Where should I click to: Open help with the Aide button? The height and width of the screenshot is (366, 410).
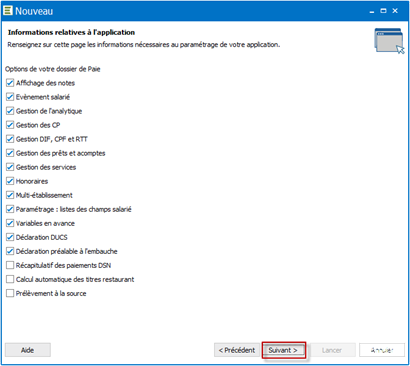(x=28, y=350)
